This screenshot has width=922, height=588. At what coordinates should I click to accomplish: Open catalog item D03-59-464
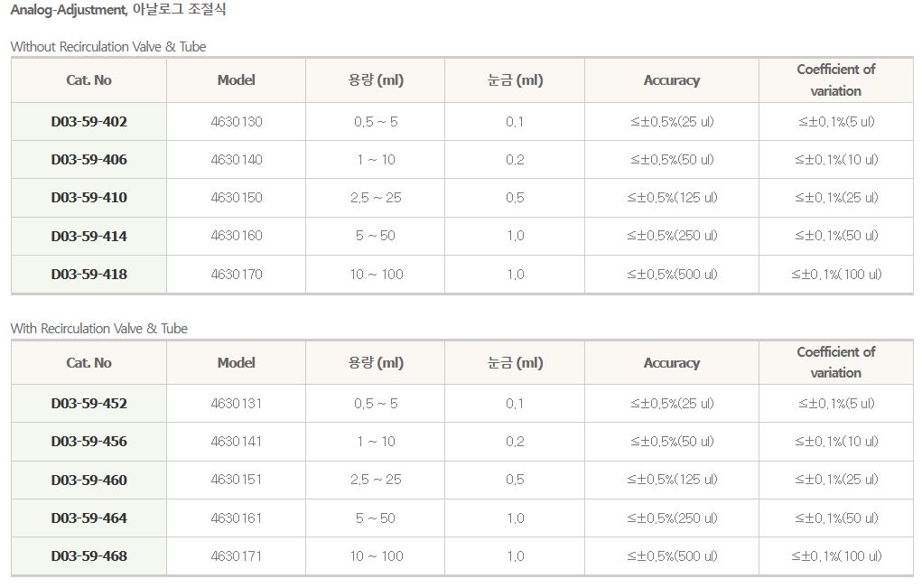tap(88, 518)
